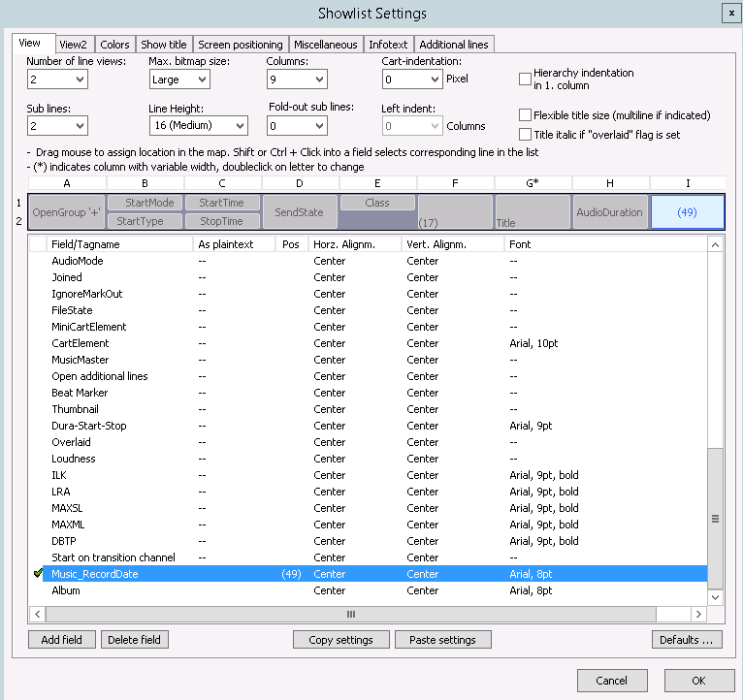
Task: Click horizontal scrollbar right arrow
Action: (x=698, y=614)
